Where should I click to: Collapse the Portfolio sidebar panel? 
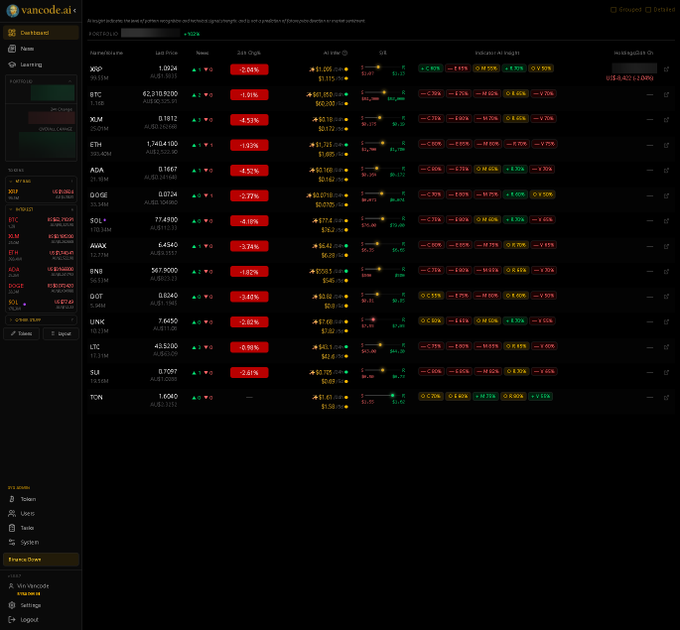coord(70,82)
